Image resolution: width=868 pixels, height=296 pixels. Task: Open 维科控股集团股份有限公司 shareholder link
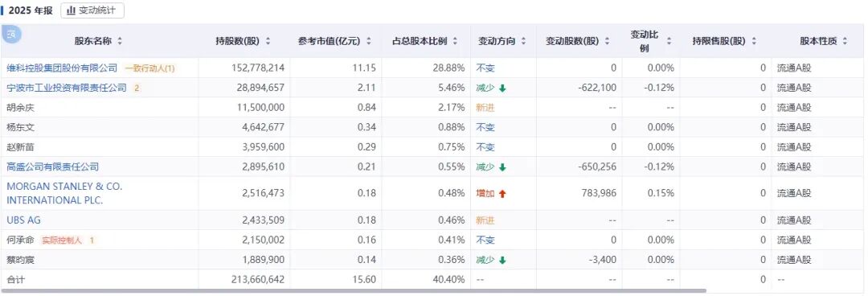pyautogui.click(x=62, y=68)
